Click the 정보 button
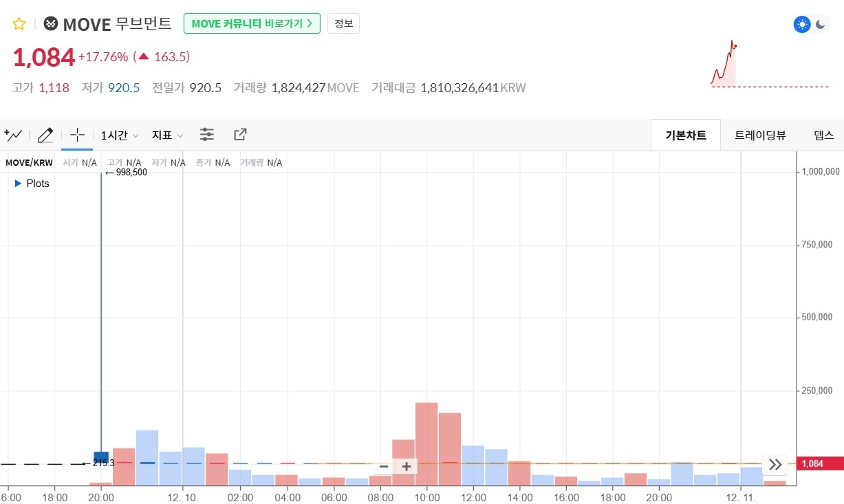 pos(343,23)
